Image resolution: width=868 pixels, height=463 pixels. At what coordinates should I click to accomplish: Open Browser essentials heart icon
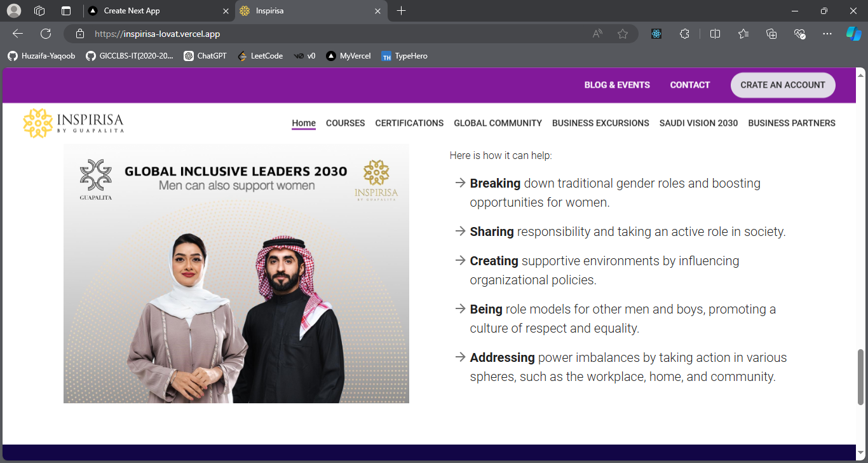(x=800, y=34)
